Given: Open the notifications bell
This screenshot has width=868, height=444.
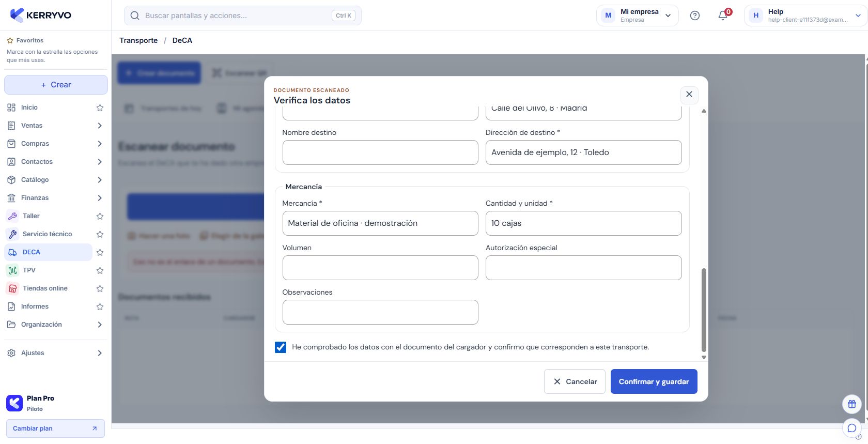Looking at the screenshot, I should point(723,16).
